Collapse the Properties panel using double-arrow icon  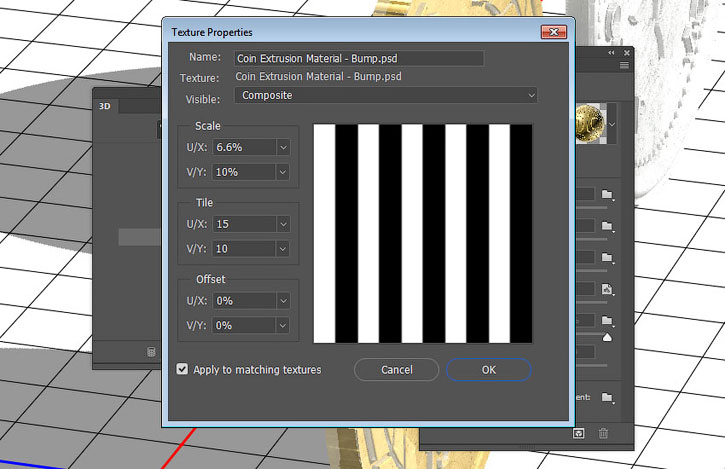[622, 51]
